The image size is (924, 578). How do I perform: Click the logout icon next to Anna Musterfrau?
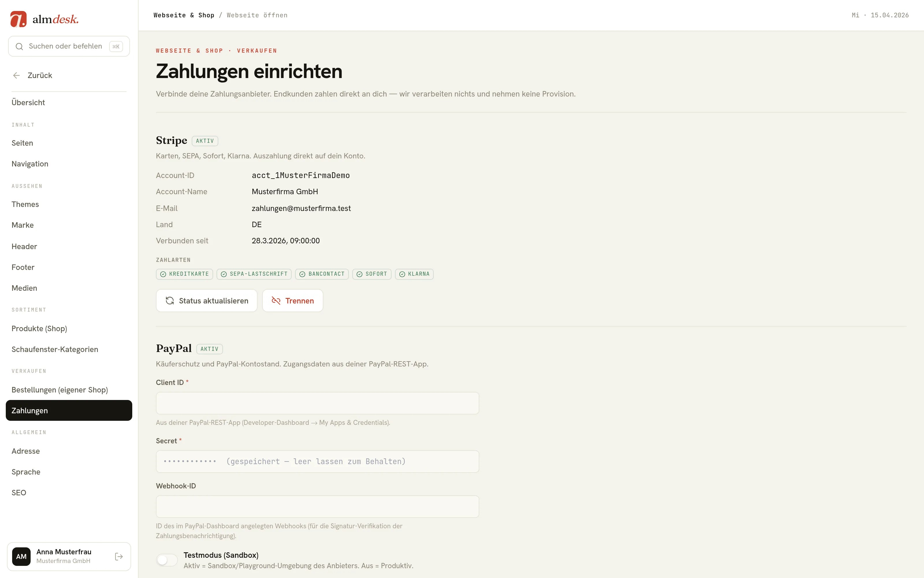tap(119, 556)
